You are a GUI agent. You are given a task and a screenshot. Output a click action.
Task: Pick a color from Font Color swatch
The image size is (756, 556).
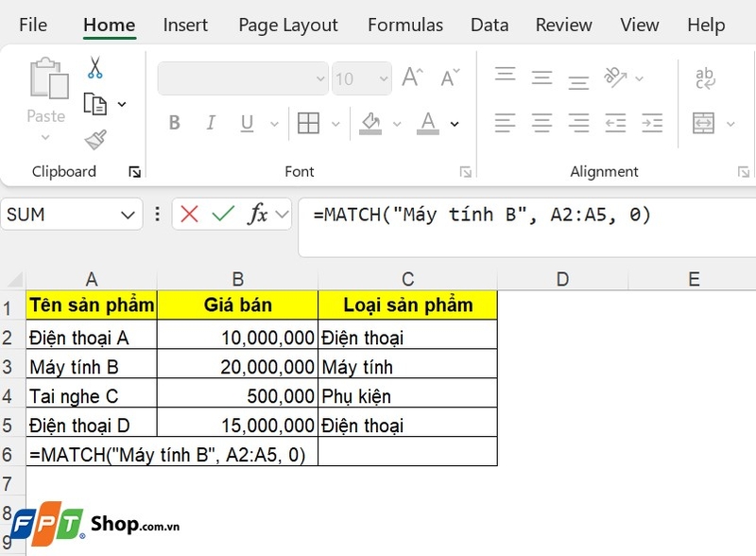[427, 124]
